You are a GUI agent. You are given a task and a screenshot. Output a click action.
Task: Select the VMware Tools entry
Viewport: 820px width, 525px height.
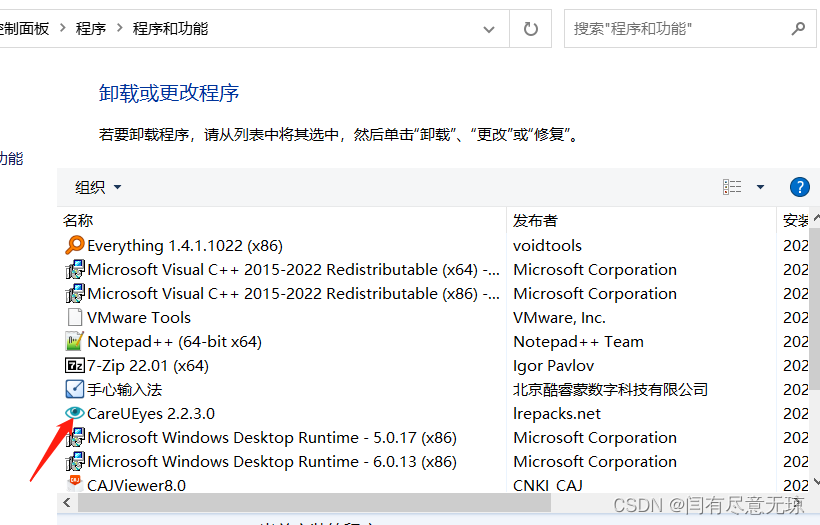[x=139, y=317]
